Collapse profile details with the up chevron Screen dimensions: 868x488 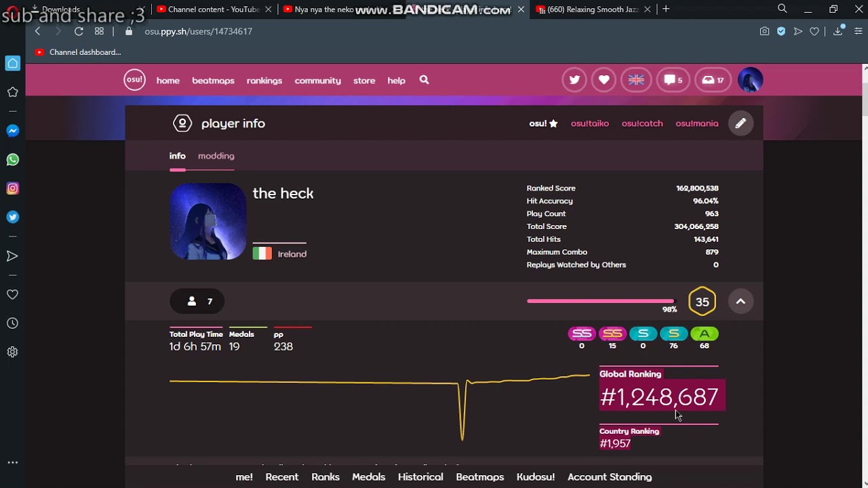(x=741, y=302)
